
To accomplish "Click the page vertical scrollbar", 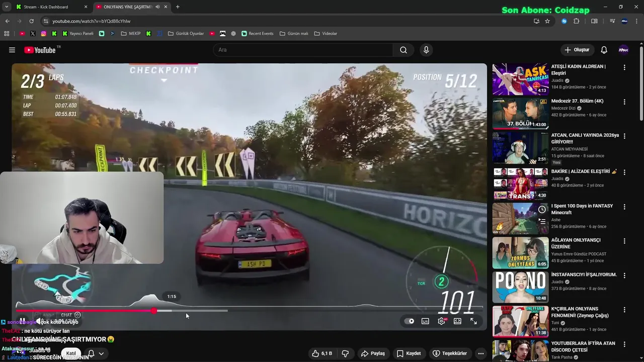I will [x=641, y=83].
